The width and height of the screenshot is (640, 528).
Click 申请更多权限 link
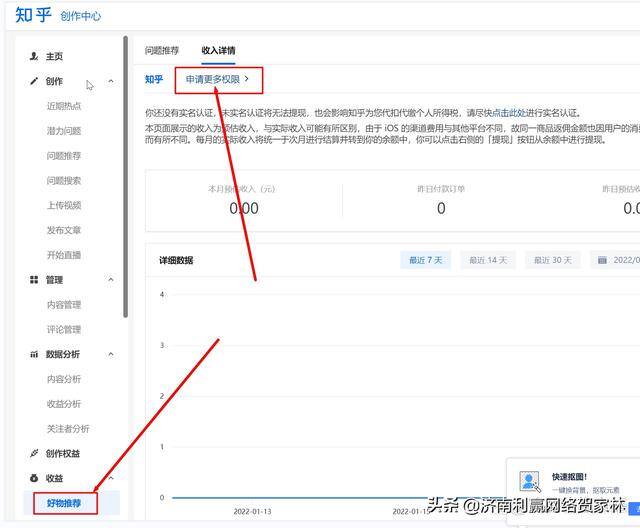click(x=217, y=79)
